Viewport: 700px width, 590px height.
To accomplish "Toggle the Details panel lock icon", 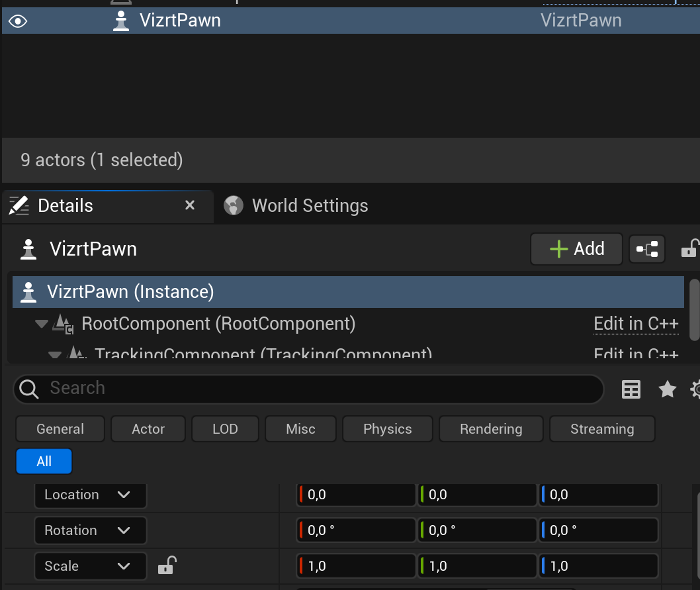I will point(689,249).
